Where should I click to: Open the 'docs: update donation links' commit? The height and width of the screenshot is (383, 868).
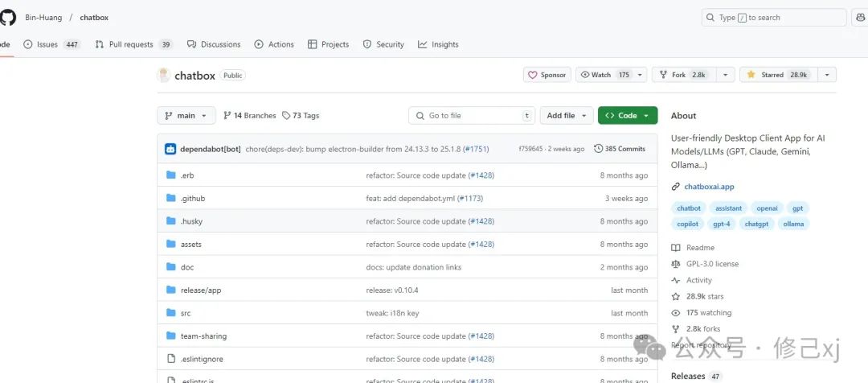[414, 267]
